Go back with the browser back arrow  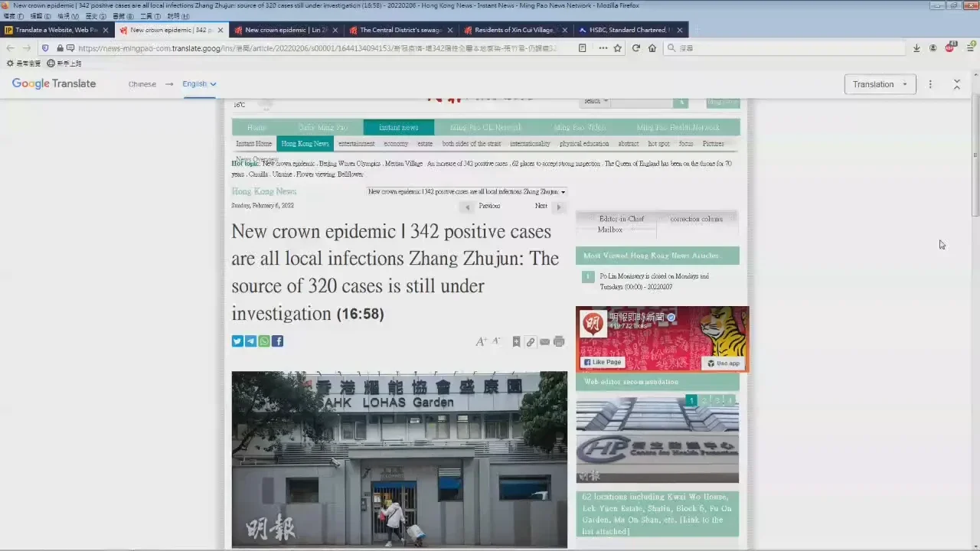[10, 48]
